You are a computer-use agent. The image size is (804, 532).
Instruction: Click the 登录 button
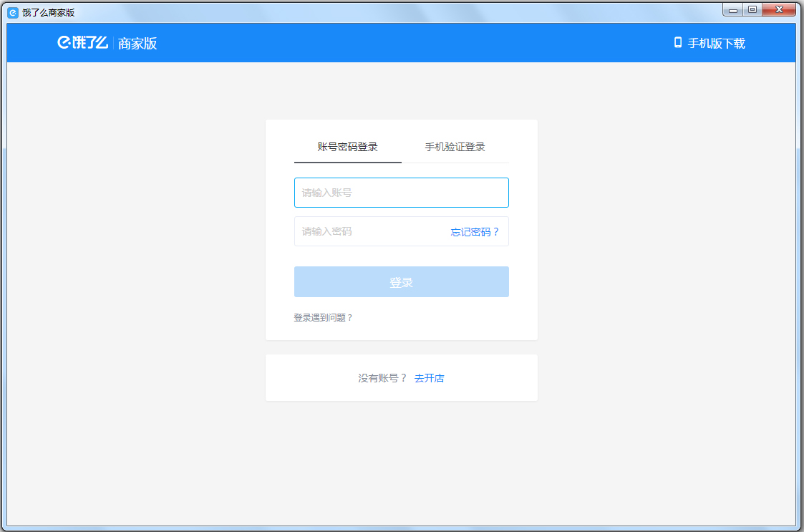click(401, 281)
